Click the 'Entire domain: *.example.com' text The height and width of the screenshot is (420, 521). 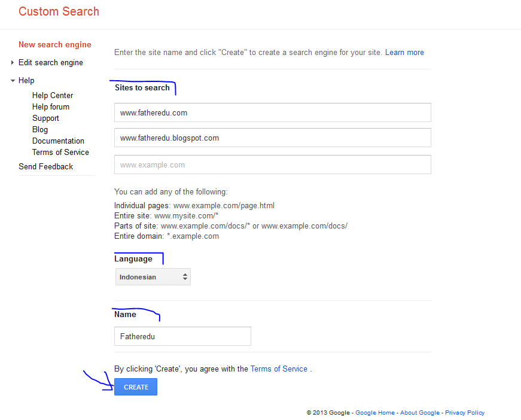[x=166, y=236]
